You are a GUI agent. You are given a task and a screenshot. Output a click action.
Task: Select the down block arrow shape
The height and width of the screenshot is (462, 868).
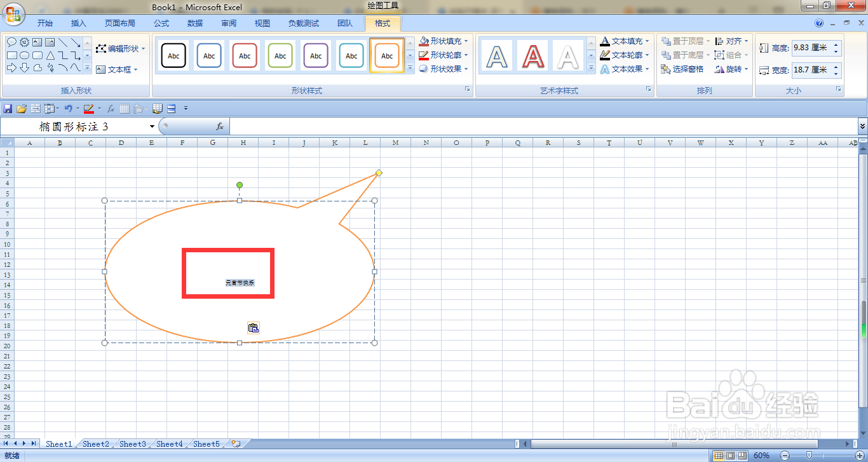24,67
